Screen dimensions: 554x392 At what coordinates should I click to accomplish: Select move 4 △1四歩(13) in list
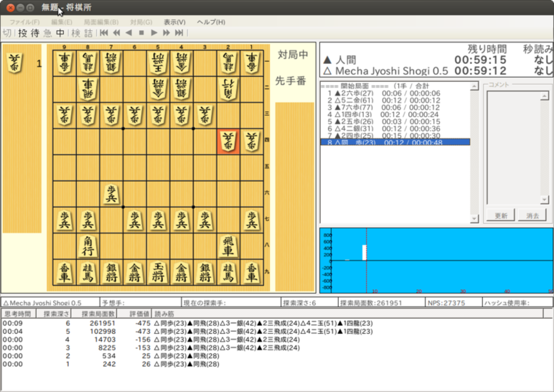pos(395,115)
